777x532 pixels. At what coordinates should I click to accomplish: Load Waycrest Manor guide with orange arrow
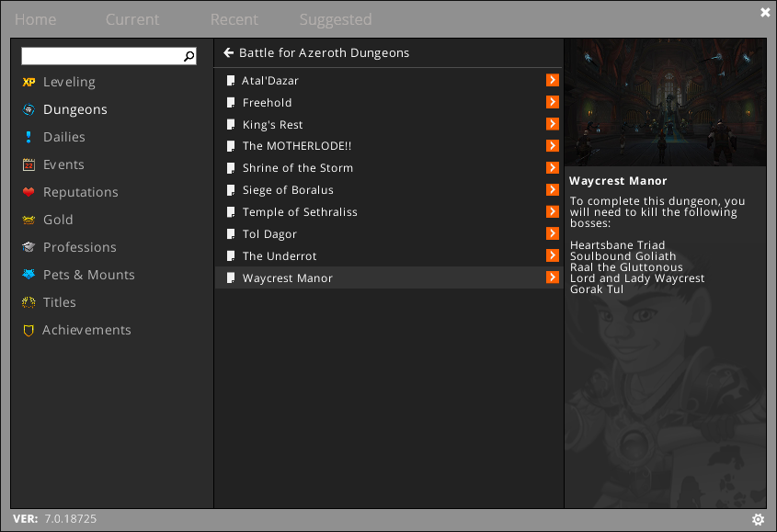coord(553,277)
